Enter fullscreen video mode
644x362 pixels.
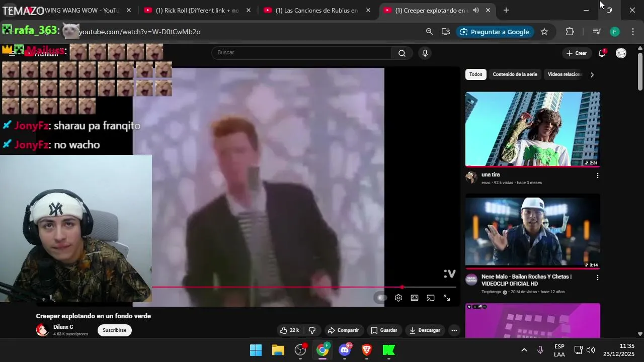447,298
